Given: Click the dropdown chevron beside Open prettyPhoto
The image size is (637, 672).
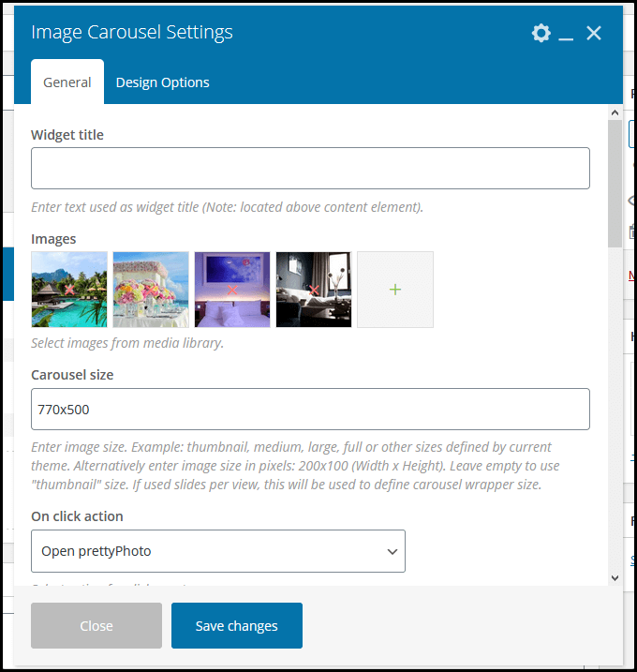Looking at the screenshot, I should click(x=393, y=552).
